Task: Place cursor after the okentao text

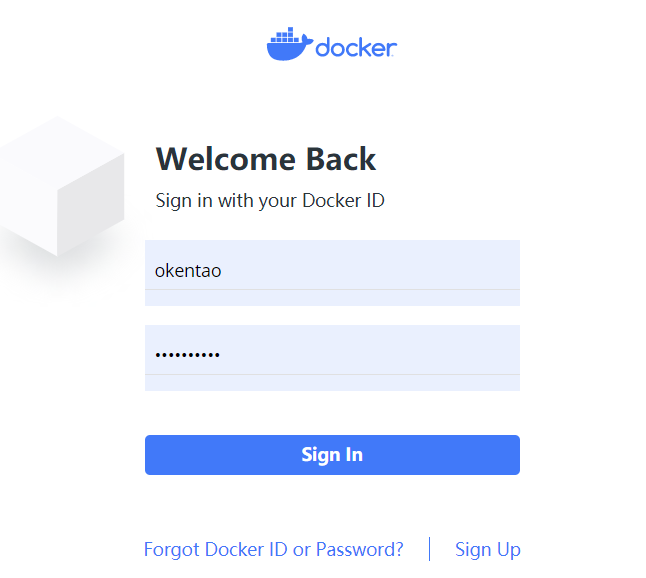Action: 222,271
